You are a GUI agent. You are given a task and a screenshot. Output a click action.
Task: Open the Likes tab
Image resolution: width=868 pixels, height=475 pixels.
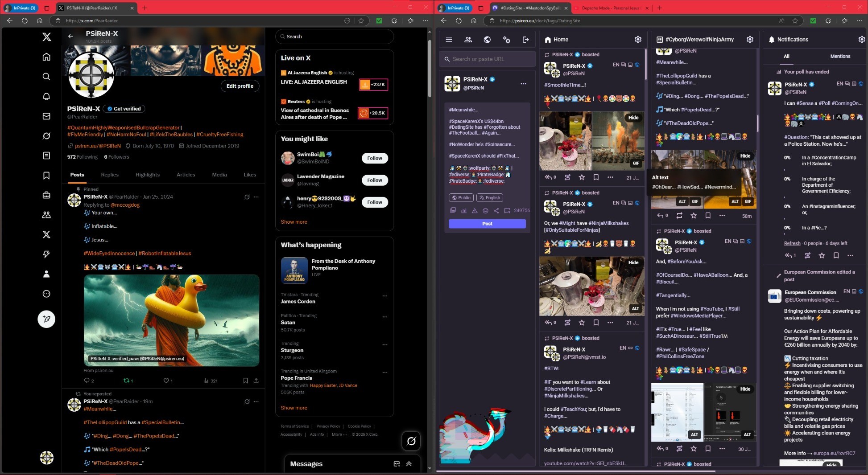click(250, 175)
